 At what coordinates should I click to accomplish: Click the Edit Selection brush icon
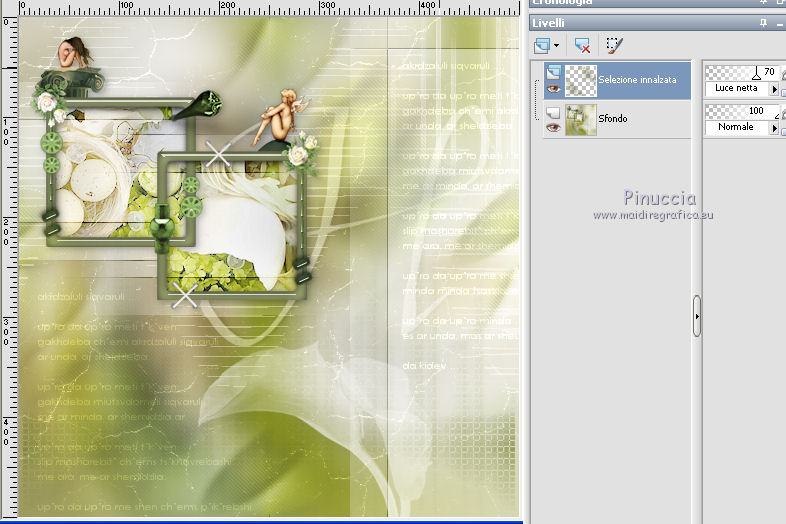(x=614, y=46)
